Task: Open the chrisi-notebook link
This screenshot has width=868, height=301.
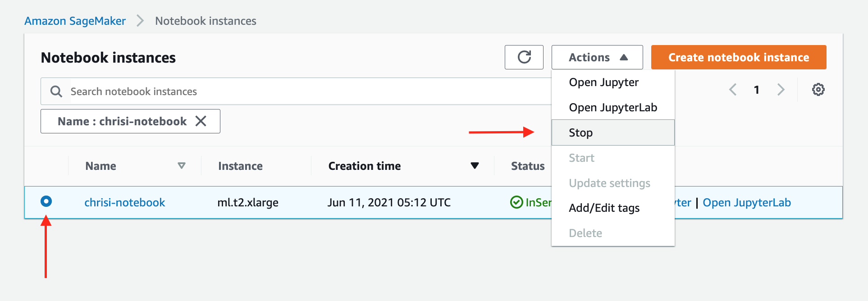Action: [x=125, y=203]
